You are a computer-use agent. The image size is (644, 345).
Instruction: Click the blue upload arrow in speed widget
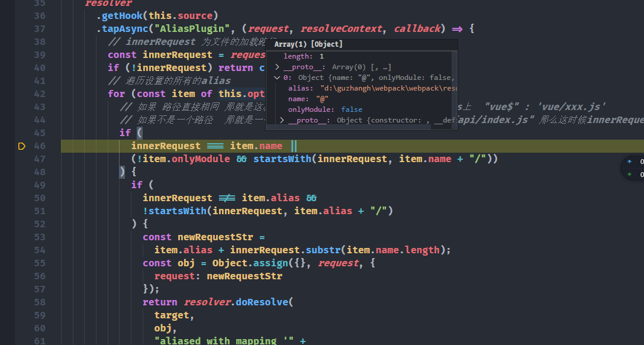(629, 161)
